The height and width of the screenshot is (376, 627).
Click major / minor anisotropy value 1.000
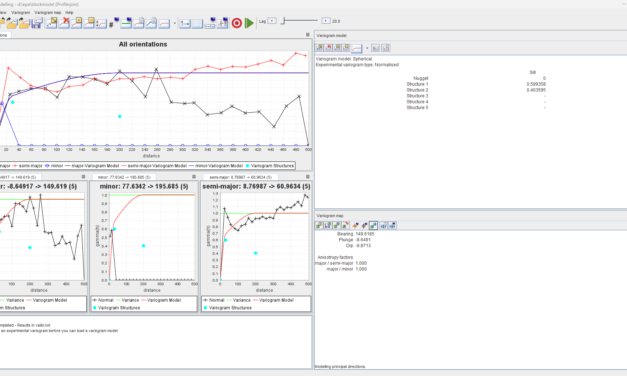[361, 269]
